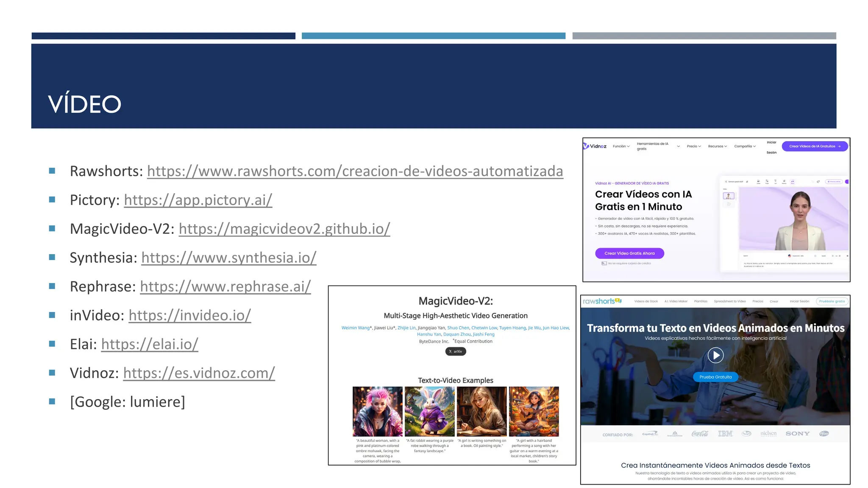Viewport: 868px width, 488px height.
Task: Click the pink-haired woman example thumbnail
Action: tap(378, 411)
